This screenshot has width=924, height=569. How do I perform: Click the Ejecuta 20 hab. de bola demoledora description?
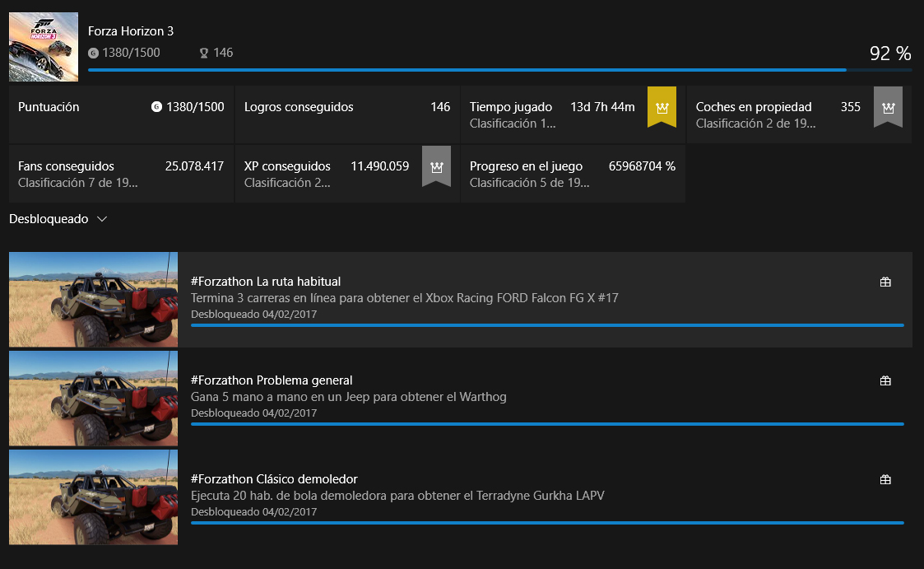click(x=397, y=495)
